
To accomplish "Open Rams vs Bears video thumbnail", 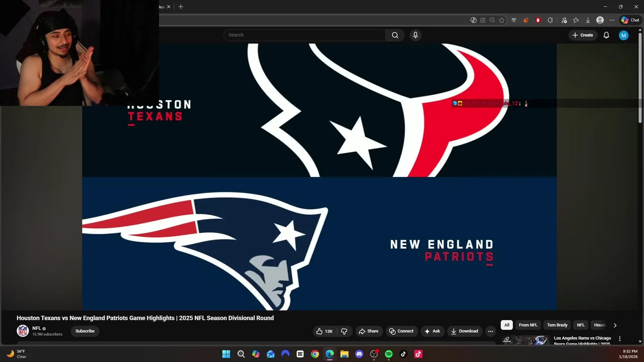I will (526, 340).
